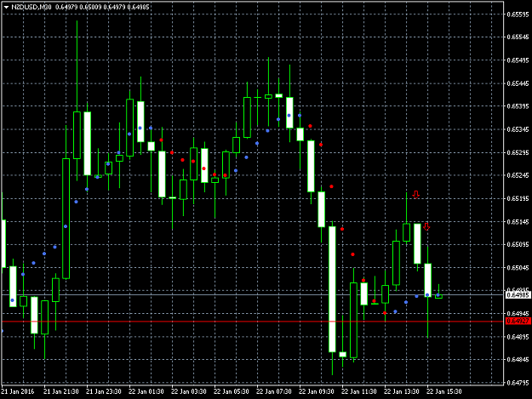Click the 0.65545 price axis label
Screen dimensions: 532x399
pos(518,37)
